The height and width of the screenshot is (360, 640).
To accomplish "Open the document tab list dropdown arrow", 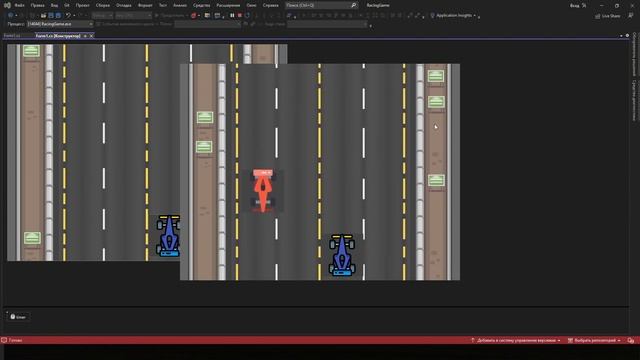I will [621, 36].
